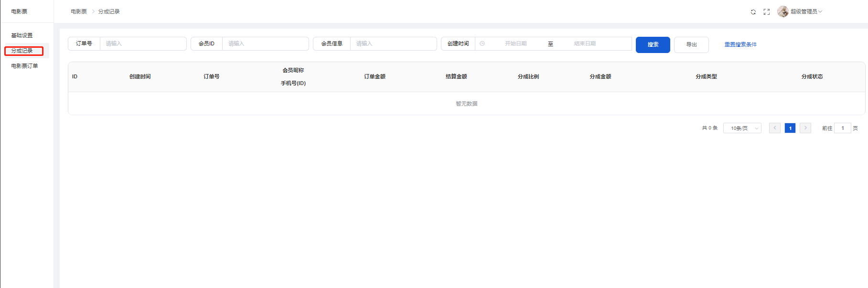Focus the 会员ID input field
Viewport: 868px width, 288px height.
pos(265,43)
